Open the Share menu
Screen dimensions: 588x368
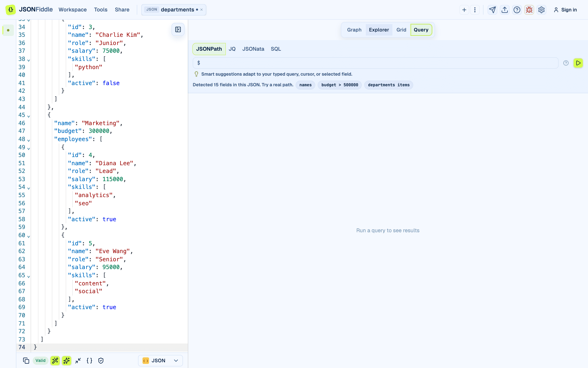click(122, 10)
